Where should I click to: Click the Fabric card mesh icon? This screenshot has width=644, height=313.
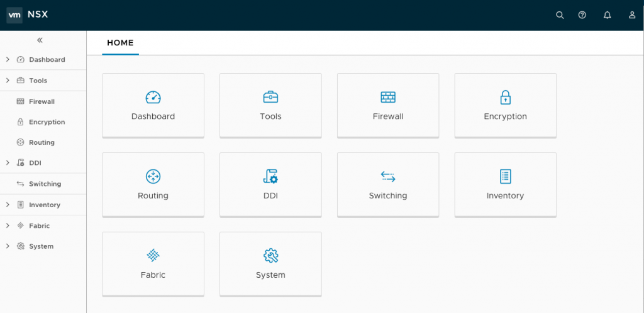point(153,256)
